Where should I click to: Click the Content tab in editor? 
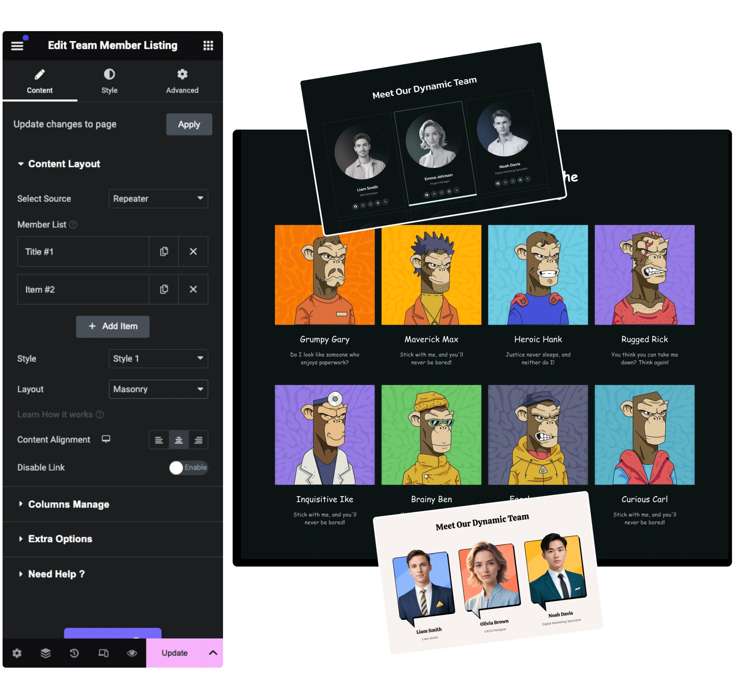point(39,81)
